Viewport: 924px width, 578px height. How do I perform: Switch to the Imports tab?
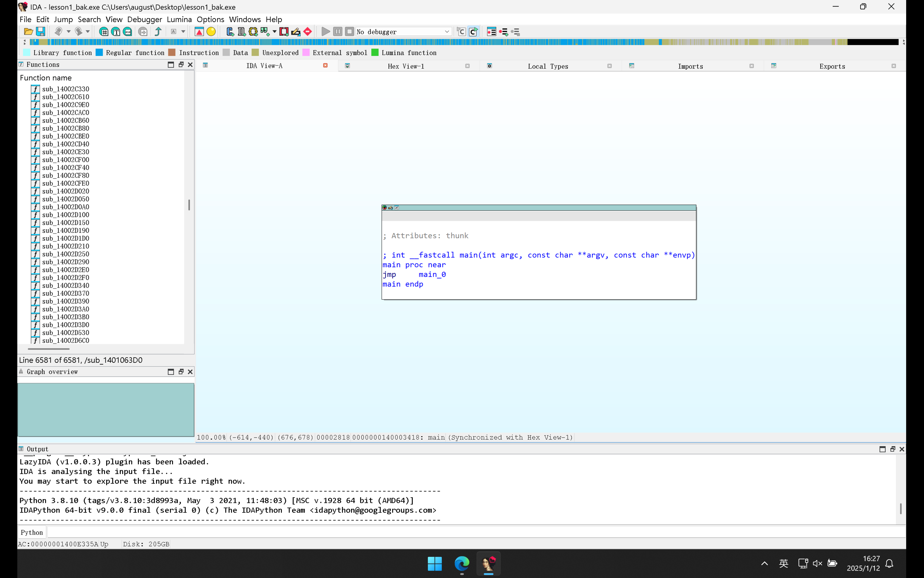tap(690, 66)
